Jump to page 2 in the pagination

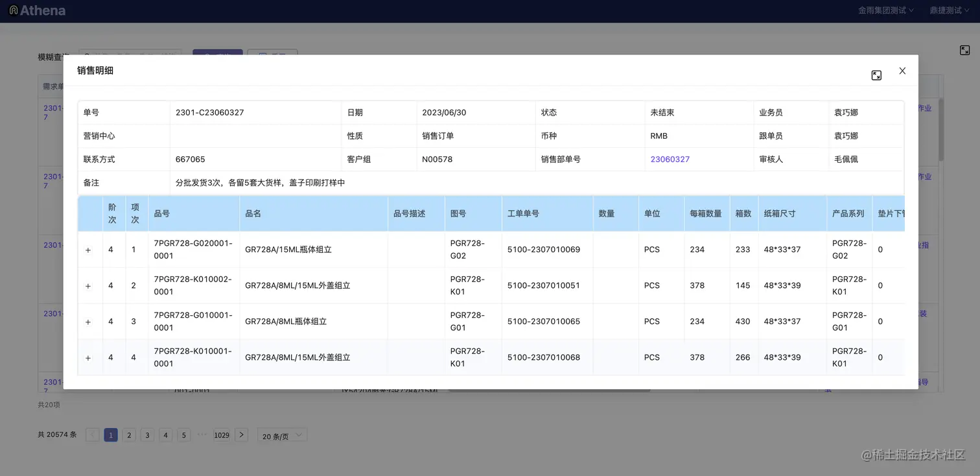coord(129,435)
